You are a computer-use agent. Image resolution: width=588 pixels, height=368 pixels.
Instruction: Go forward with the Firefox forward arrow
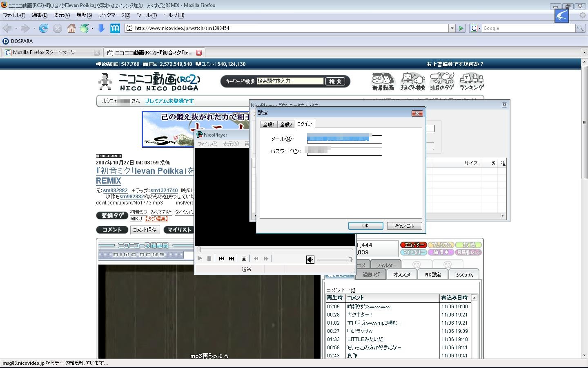point(25,28)
